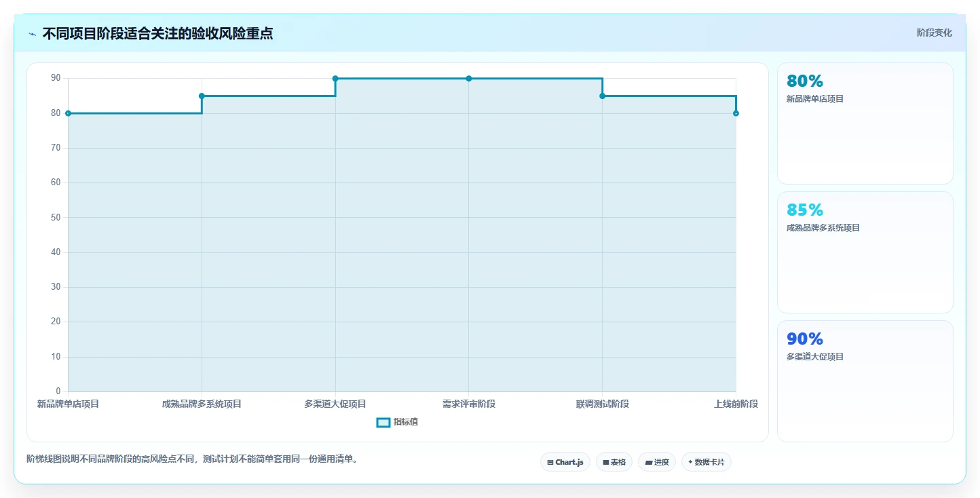
Task: Click the y-axis tick label 50
Action: 56,218
